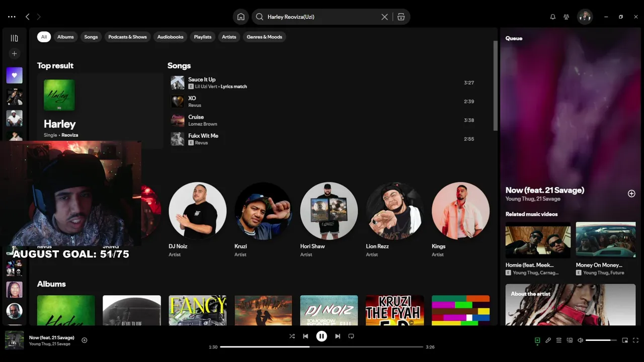
Task: Click Young Thug, 21 Savage in Queue panel
Action: (x=533, y=199)
